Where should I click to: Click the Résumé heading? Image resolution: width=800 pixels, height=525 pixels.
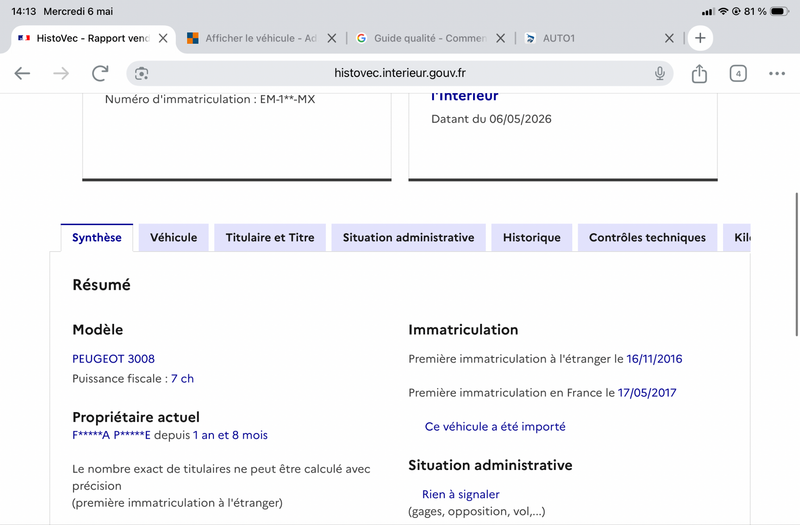[101, 285]
